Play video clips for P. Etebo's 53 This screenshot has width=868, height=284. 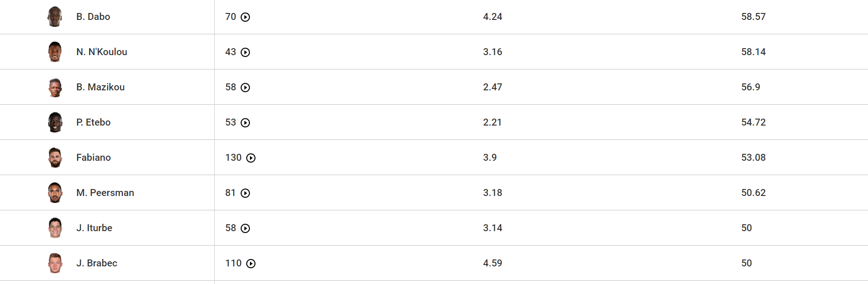(x=246, y=123)
